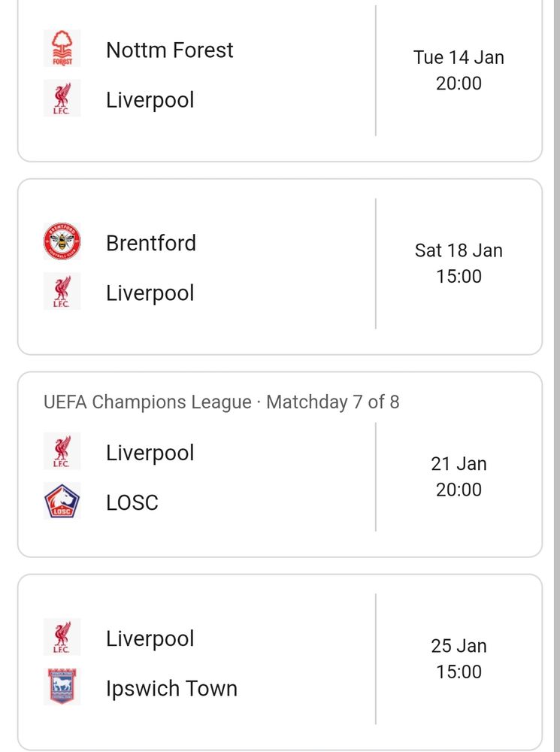Click Liverpool crest in Brentford fixture

62,291
